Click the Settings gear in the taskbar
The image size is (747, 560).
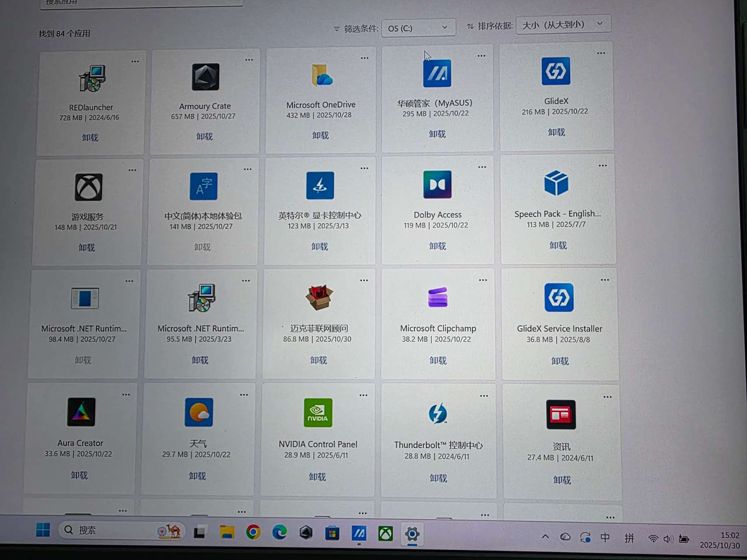pos(412,534)
